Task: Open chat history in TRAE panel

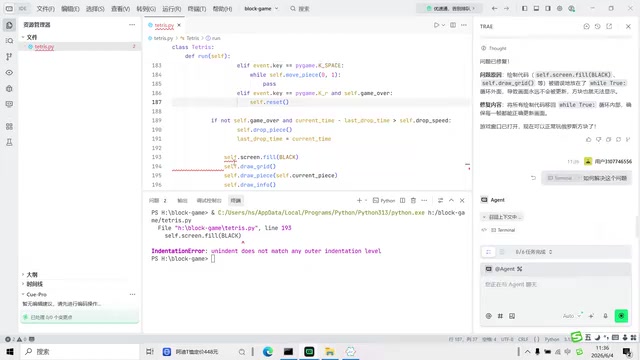Action: point(598,26)
